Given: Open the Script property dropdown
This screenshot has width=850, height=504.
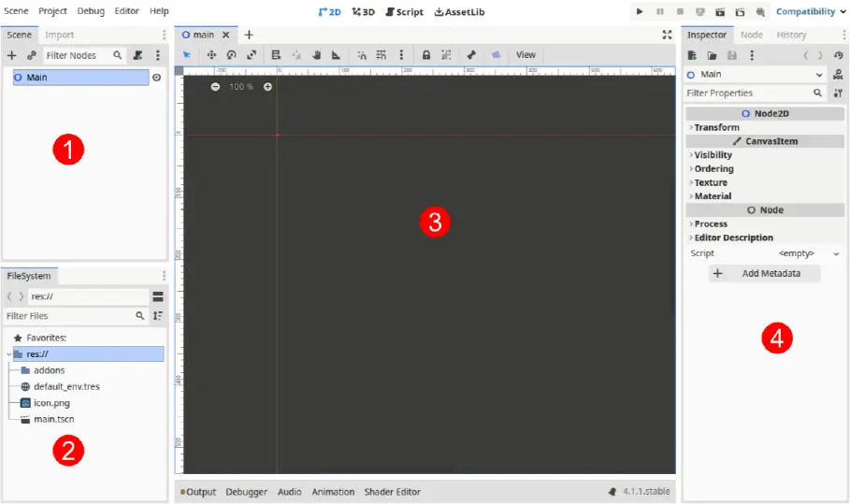Looking at the screenshot, I should [x=835, y=253].
